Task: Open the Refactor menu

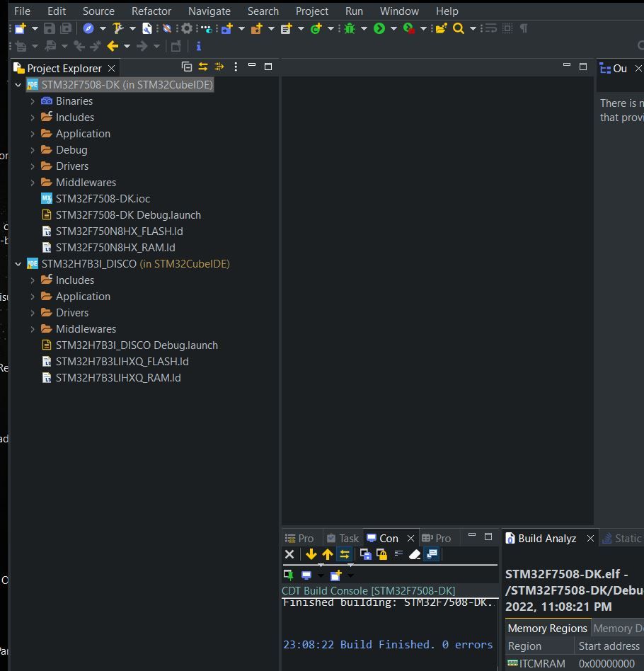Action: (151, 11)
